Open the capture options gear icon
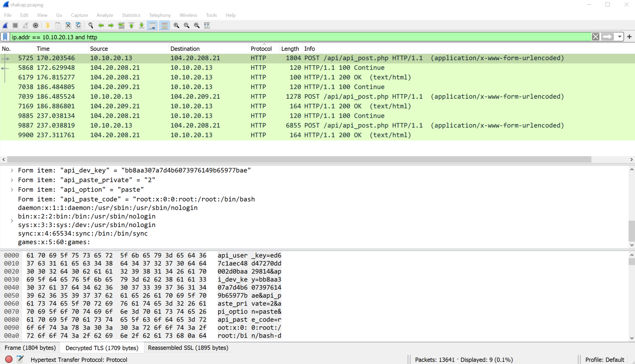635x364 pixels. pyautogui.click(x=36, y=25)
